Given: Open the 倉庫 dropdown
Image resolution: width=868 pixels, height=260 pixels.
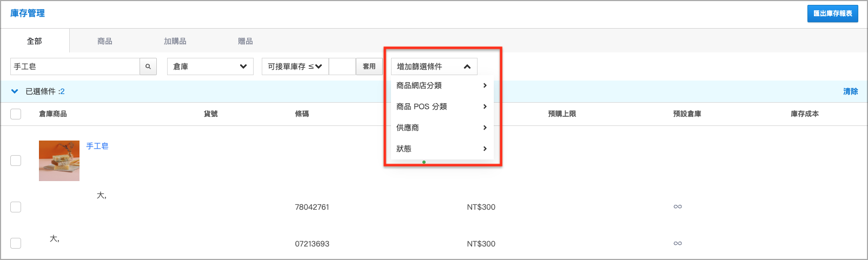Looking at the screenshot, I should tap(210, 66).
